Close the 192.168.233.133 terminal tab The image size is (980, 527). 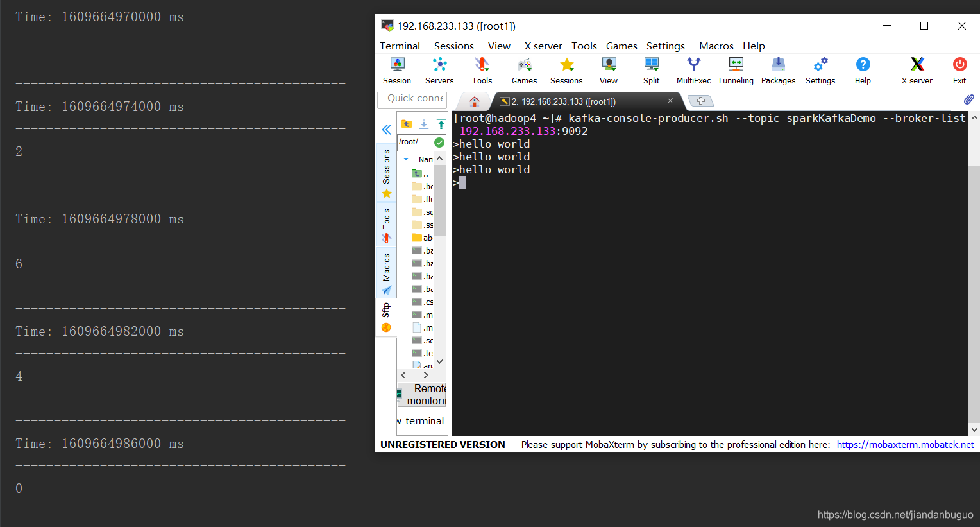coord(670,101)
